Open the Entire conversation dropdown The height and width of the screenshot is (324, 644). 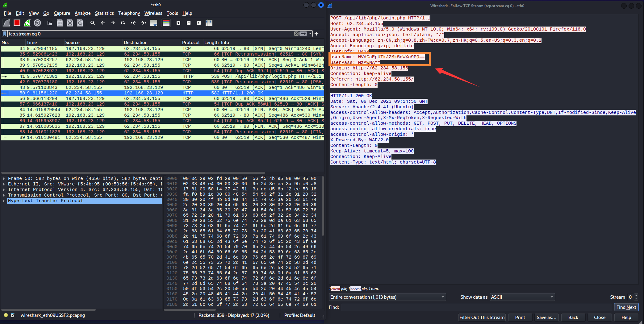[387, 297]
